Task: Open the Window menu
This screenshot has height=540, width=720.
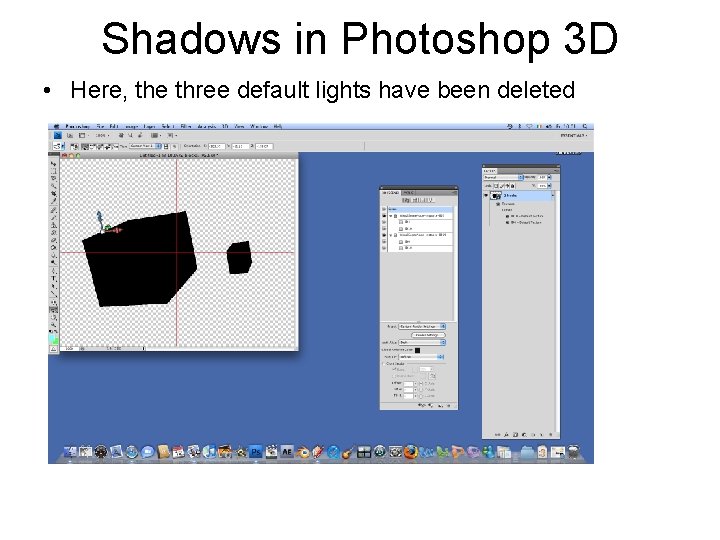Action: click(259, 126)
